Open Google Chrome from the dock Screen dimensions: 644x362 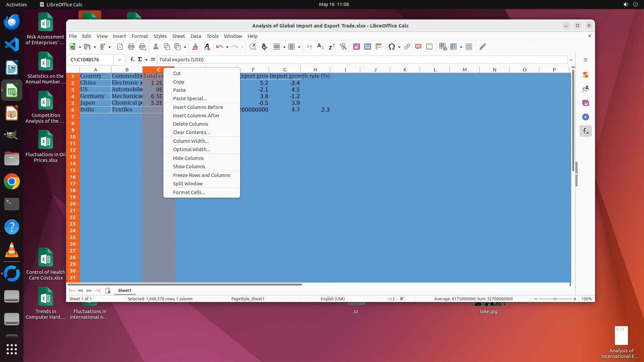[12, 182]
